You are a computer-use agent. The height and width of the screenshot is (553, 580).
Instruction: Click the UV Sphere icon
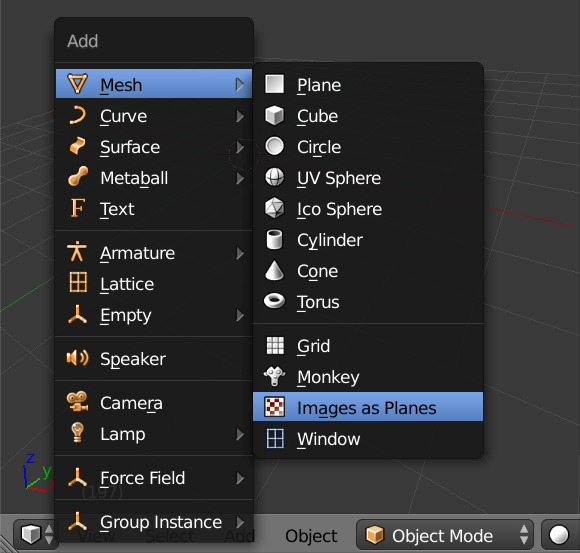point(274,177)
